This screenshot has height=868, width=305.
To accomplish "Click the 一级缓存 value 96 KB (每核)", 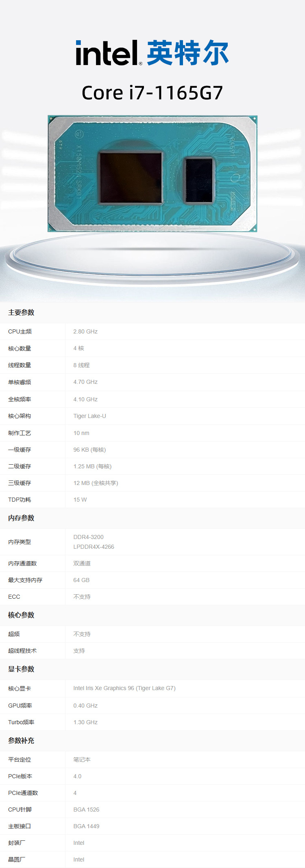I will (x=89, y=450).
